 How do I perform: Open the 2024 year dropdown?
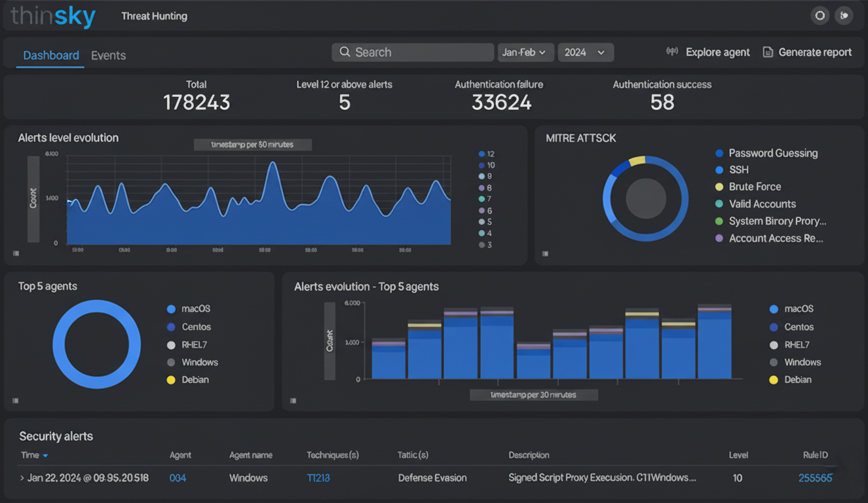pyautogui.click(x=585, y=52)
